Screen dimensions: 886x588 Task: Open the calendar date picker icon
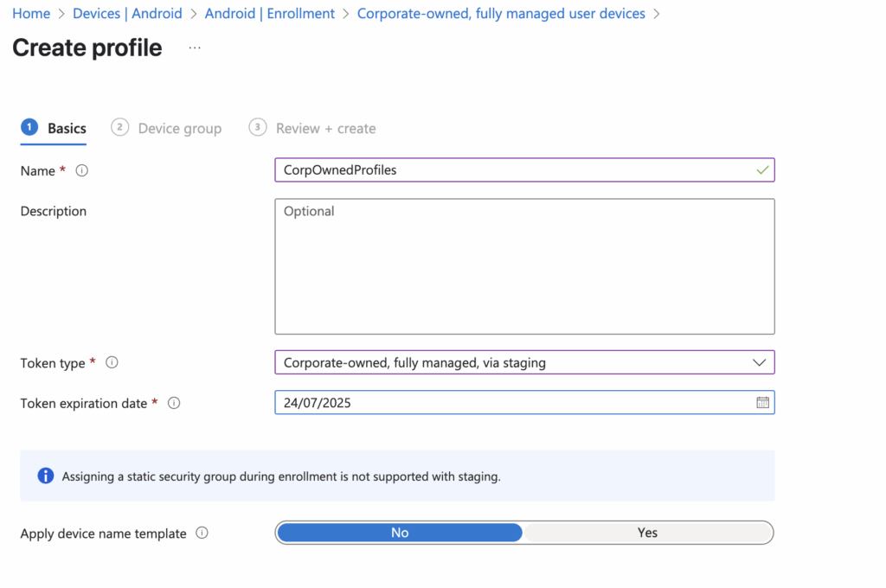click(x=762, y=403)
